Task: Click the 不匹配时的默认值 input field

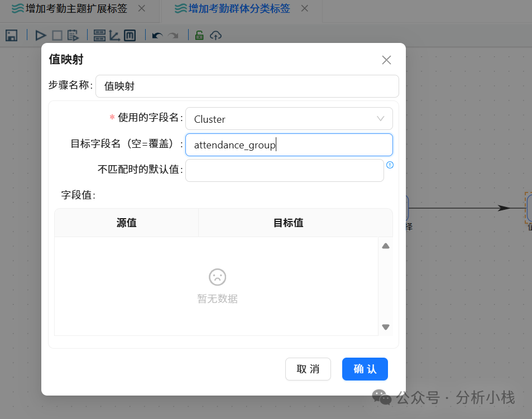Action: [285, 171]
